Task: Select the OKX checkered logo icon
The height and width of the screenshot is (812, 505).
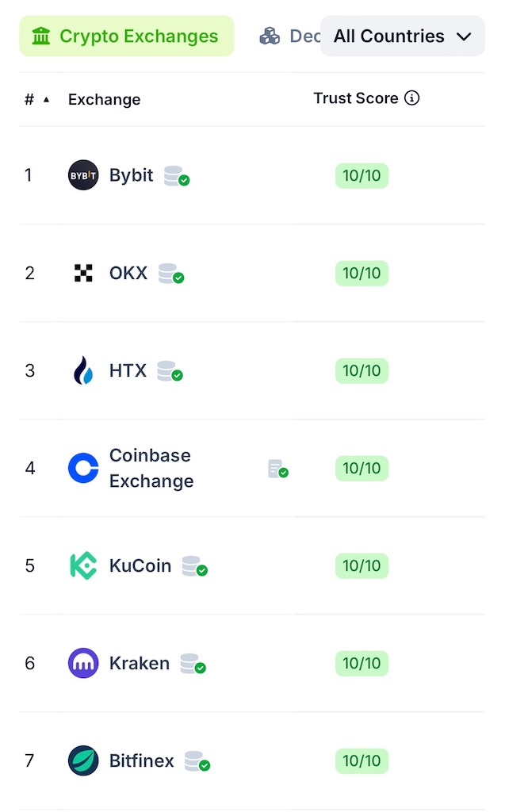Action: (82, 273)
